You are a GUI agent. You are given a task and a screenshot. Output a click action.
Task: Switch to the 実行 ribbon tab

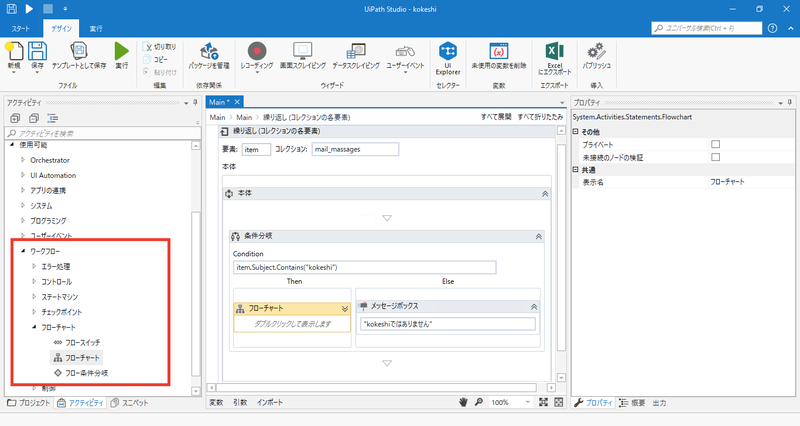tap(96, 29)
